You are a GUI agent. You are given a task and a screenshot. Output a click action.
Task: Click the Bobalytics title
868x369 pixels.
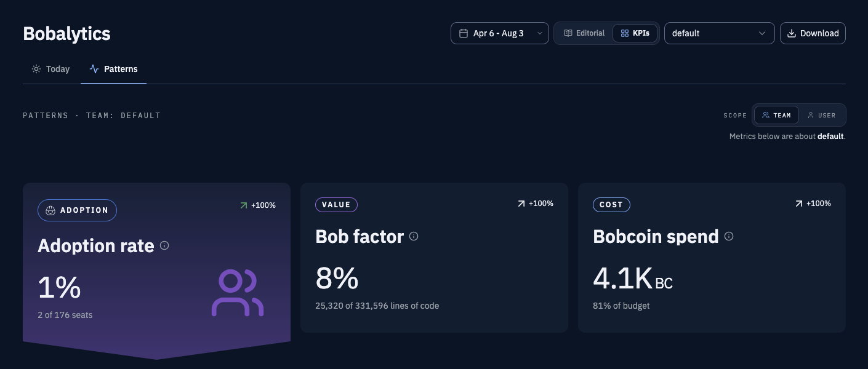[x=66, y=33]
